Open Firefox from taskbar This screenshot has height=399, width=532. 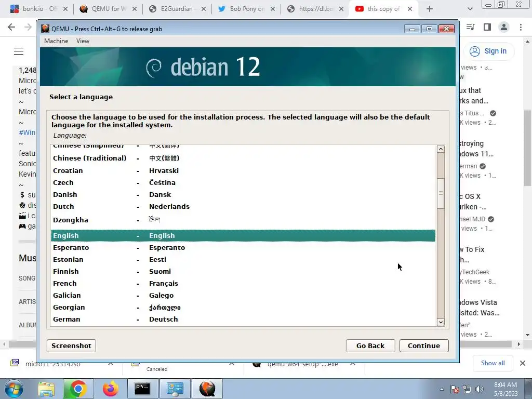[x=110, y=389]
